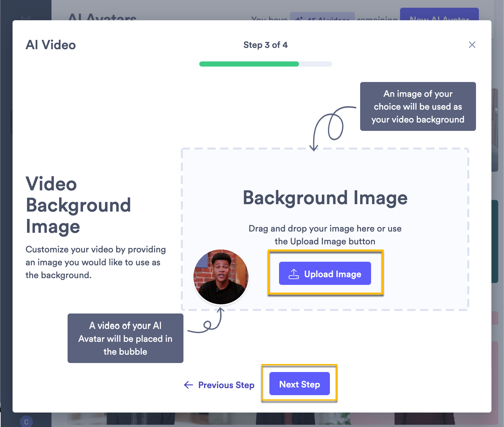The image size is (504, 427).
Task: Click the upload icon inside Upload Image button
Action: [294, 273]
